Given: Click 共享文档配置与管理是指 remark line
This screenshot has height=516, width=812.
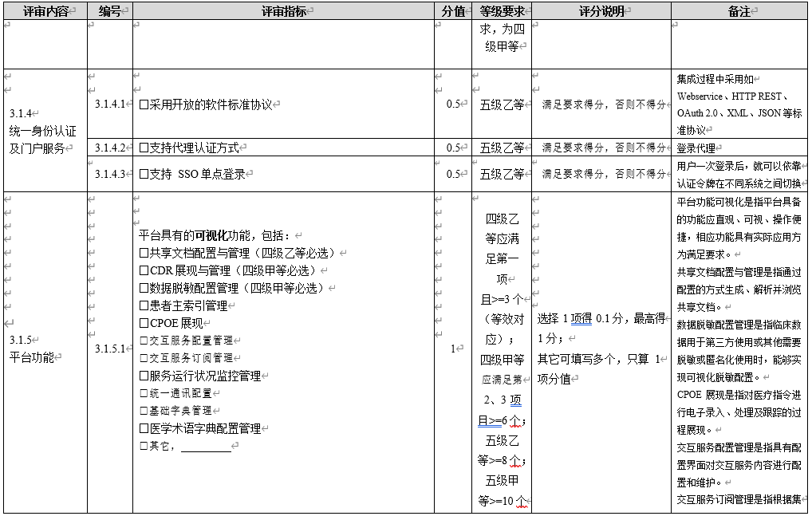Looking at the screenshot, I should [739, 272].
